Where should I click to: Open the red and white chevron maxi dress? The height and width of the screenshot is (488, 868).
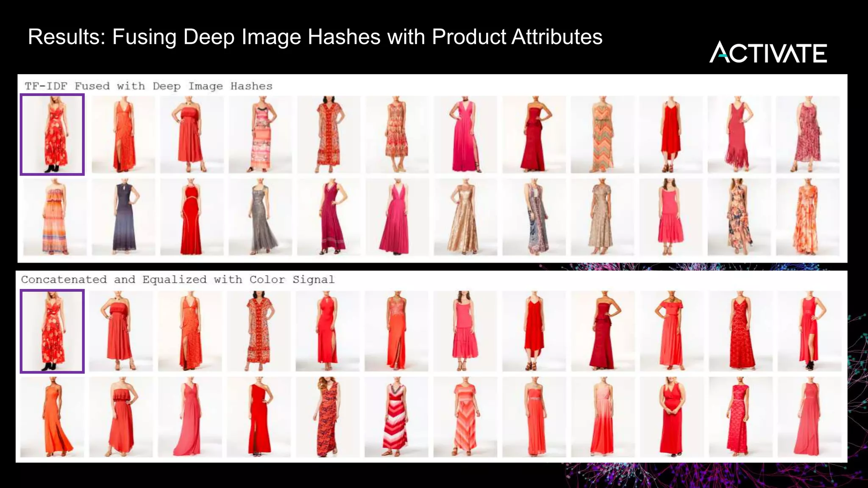(x=397, y=417)
